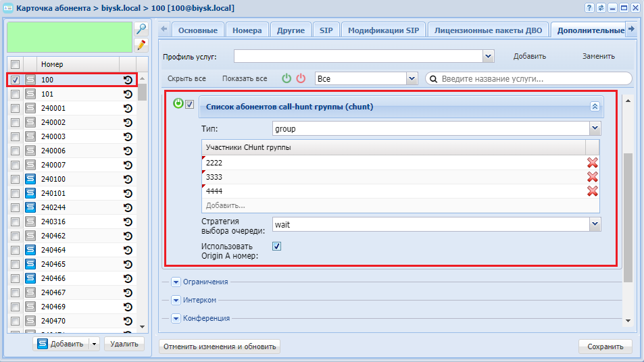The height and width of the screenshot is (362, 644).
Task: Delete participant 2222 with red X icon
Action: pos(592,163)
